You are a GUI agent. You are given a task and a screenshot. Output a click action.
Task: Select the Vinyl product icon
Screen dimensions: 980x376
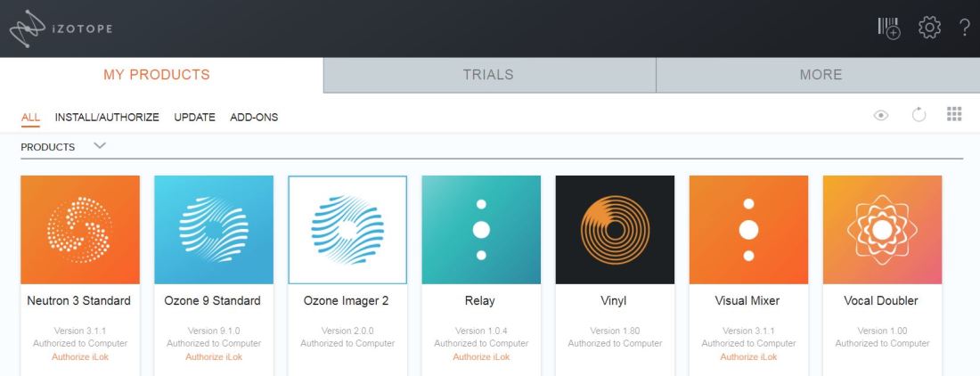pos(615,230)
